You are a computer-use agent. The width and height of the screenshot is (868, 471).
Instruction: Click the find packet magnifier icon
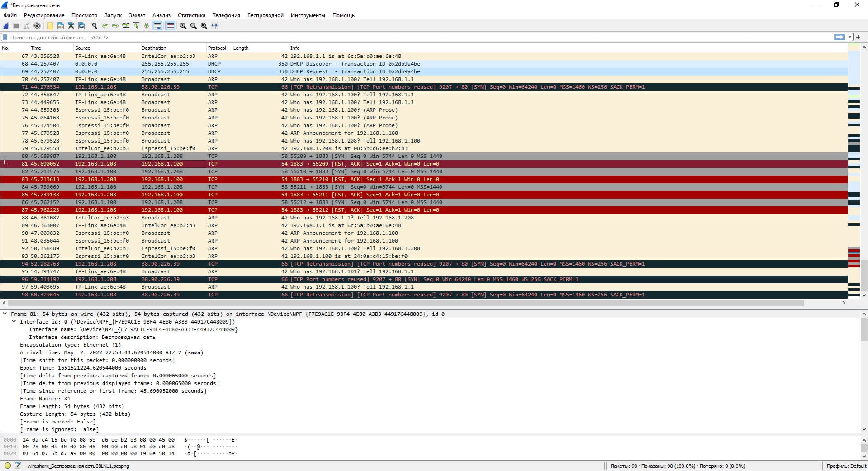pos(94,26)
